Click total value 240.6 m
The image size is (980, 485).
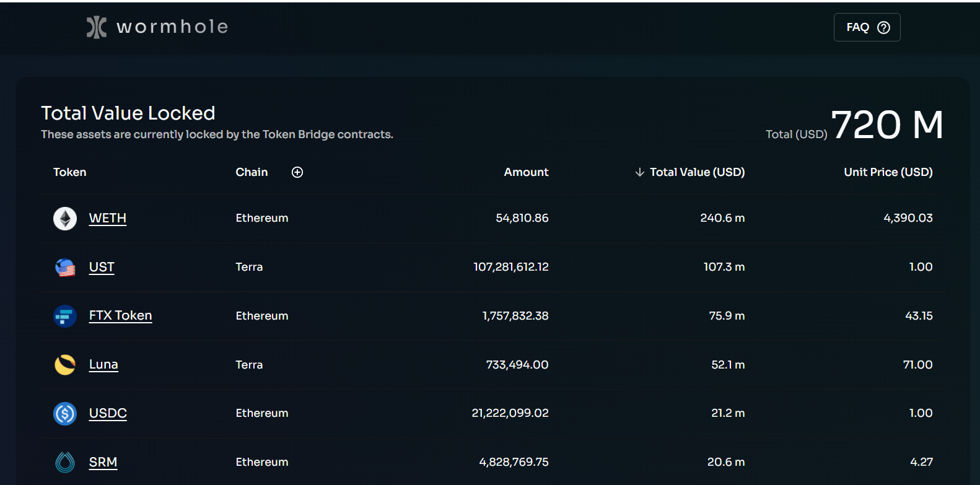click(x=722, y=218)
